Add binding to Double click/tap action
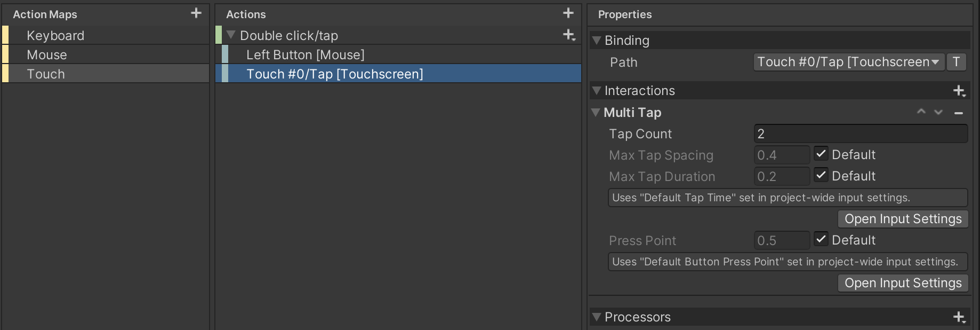 [x=569, y=35]
